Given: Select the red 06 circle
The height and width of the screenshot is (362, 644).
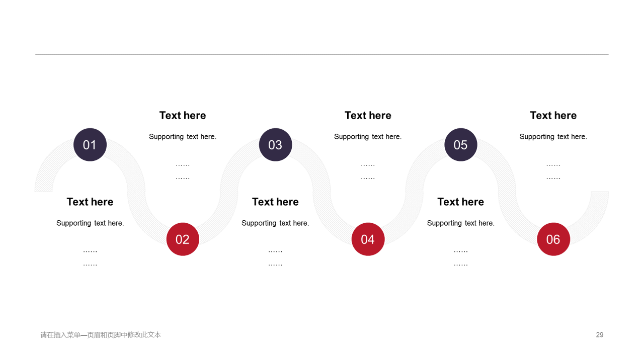Looking at the screenshot, I should 553,239.
